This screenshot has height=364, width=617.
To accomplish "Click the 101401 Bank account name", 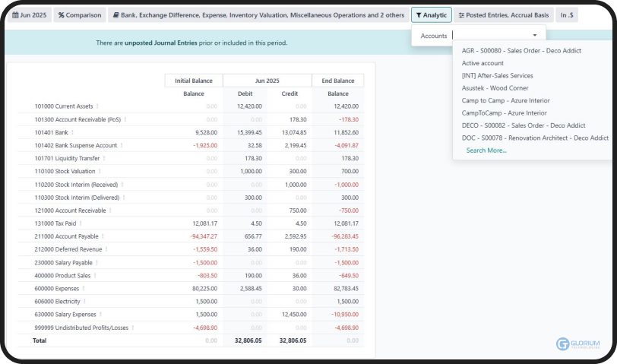I will click(51, 133).
